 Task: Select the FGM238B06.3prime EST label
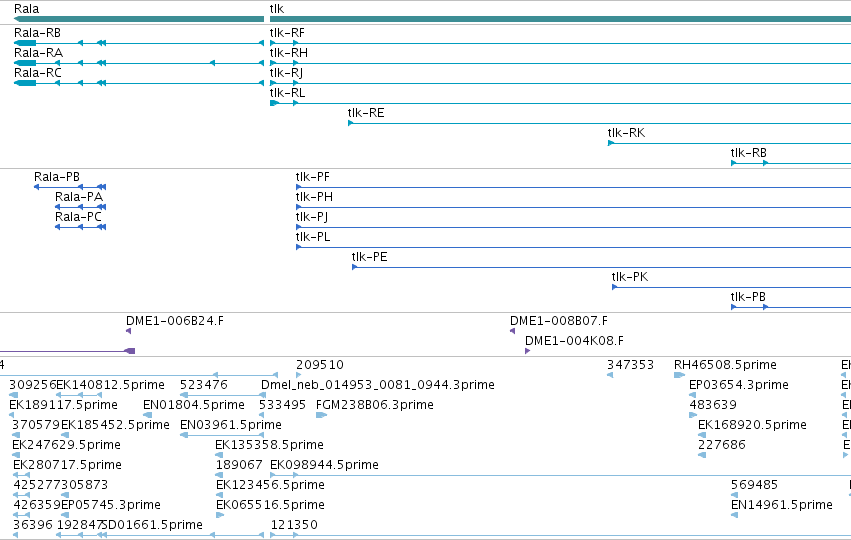click(x=374, y=406)
